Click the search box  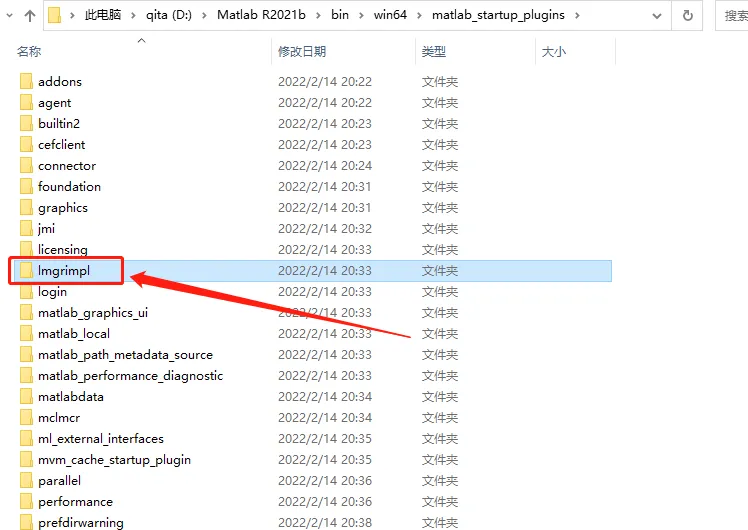tap(733, 16)
